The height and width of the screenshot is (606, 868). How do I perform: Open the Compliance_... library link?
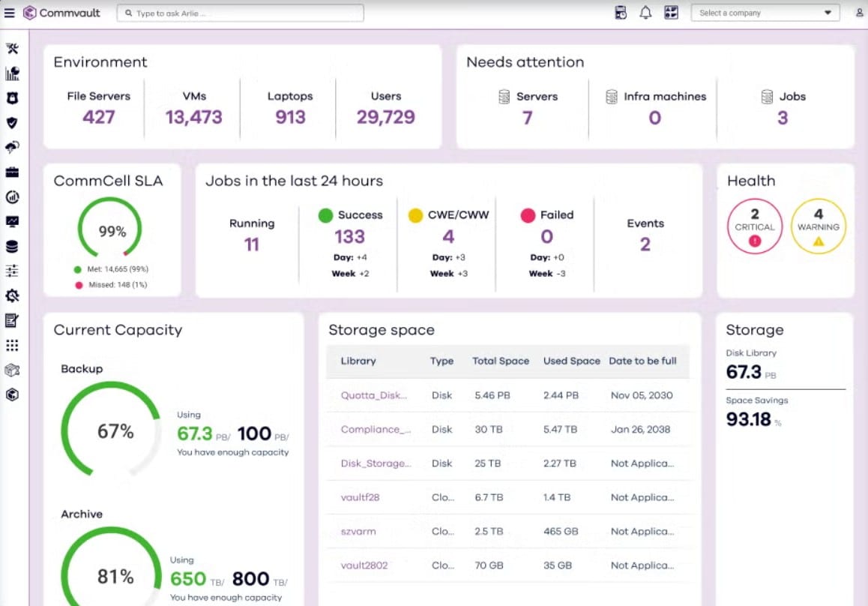(376, 429)
